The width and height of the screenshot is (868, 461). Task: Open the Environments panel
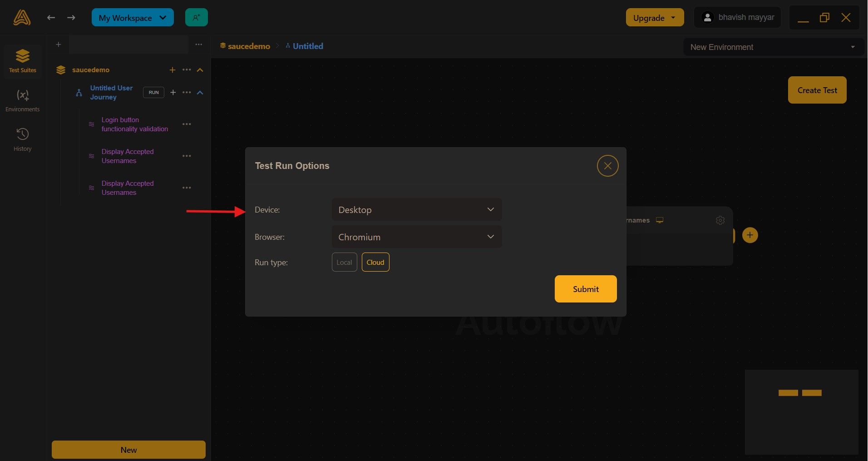click(22, 99)
